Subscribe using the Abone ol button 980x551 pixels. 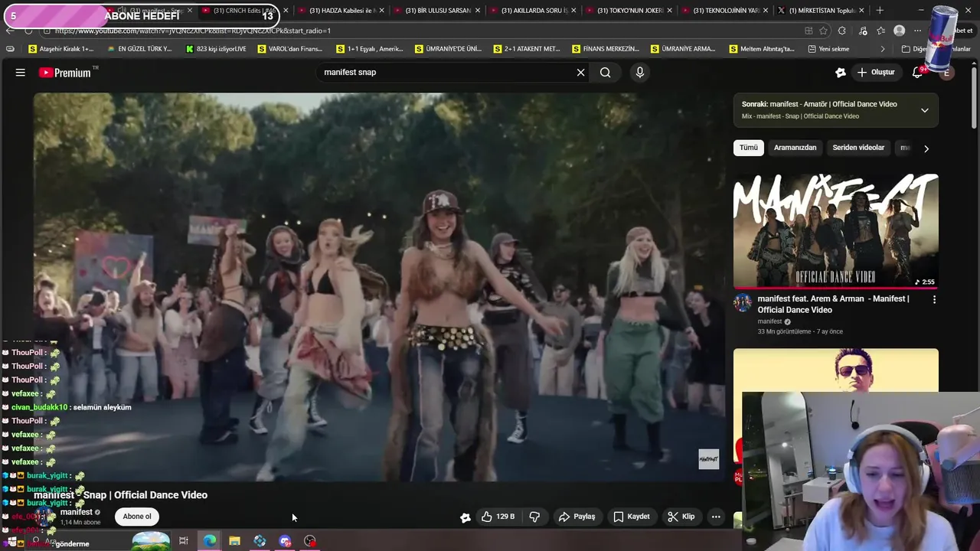137,517
